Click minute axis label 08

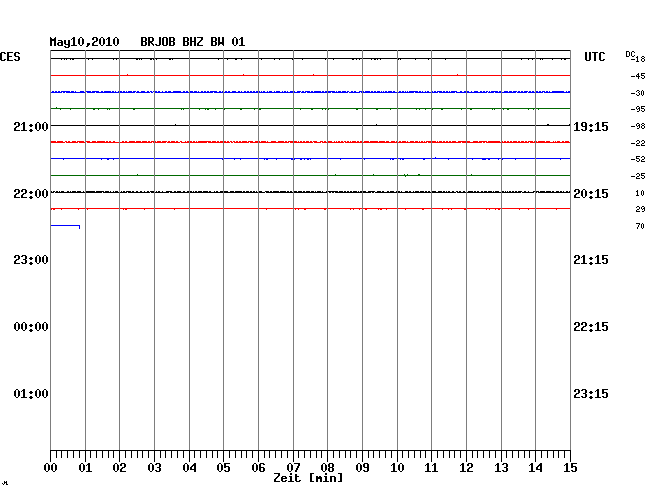(327, 468)
